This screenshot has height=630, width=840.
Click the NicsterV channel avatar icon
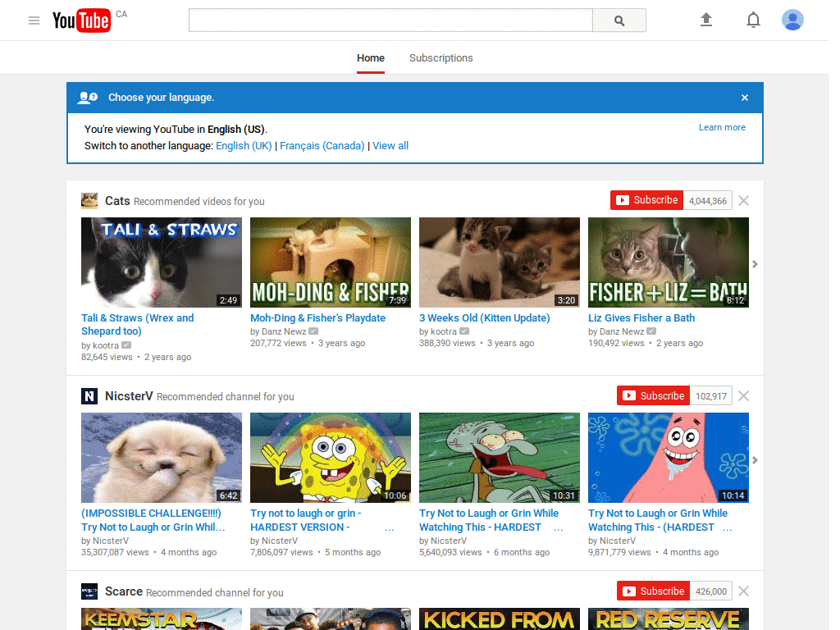pos(89,396)
